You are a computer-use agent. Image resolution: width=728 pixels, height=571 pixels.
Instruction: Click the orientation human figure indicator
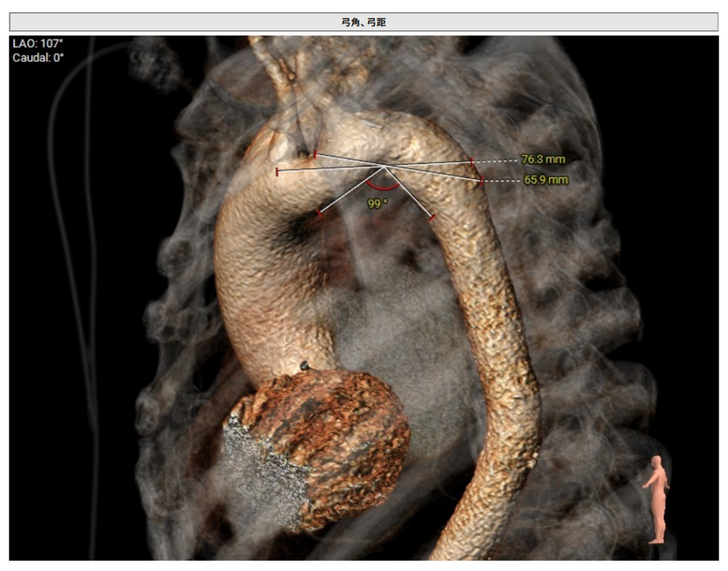point(656,499)
